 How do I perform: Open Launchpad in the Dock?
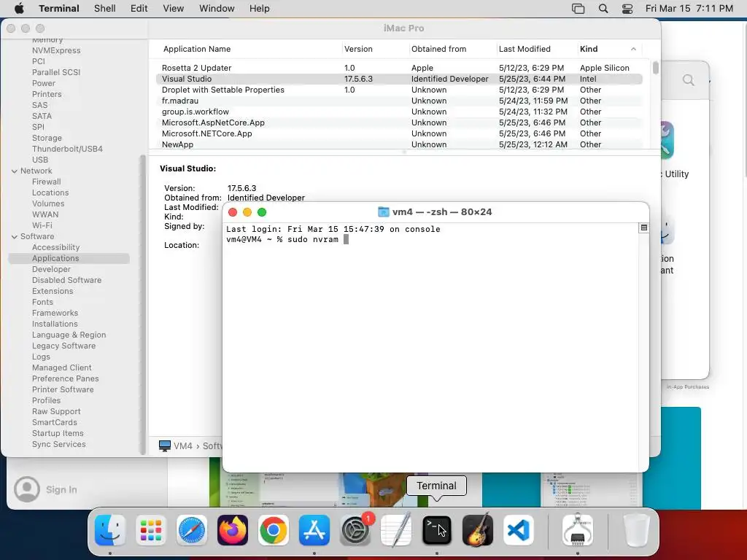151,530
